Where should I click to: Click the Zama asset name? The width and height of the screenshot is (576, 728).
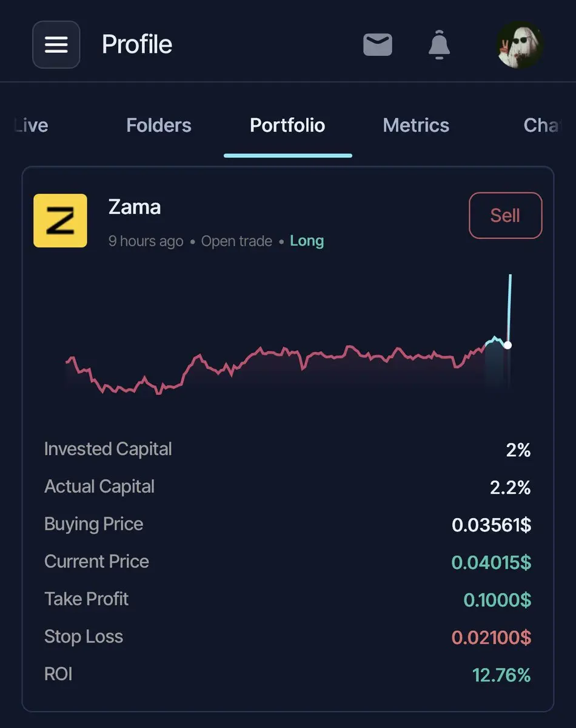pyautogui.click(x=135, y=207)
